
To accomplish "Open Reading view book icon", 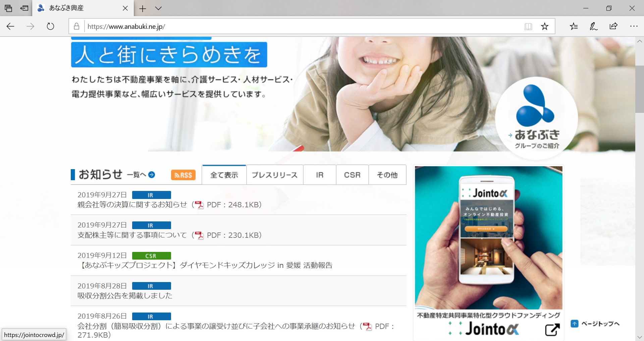I will coord(528,26).
